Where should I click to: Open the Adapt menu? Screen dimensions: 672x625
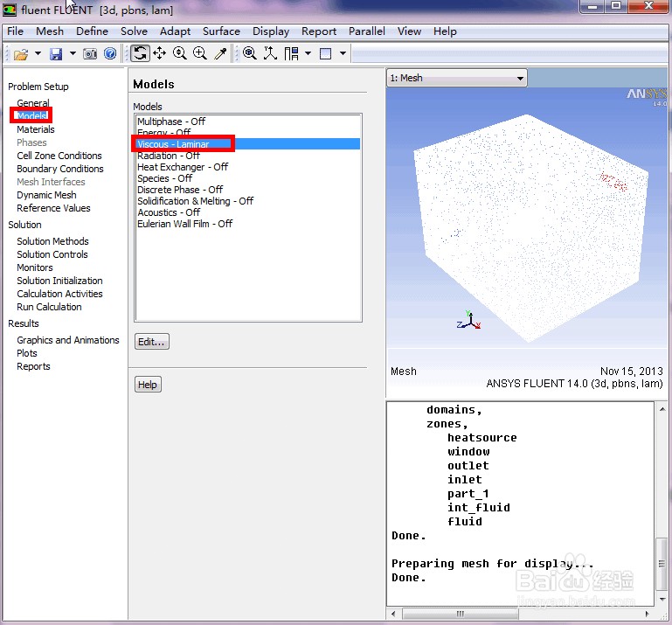tap(175, 31)
